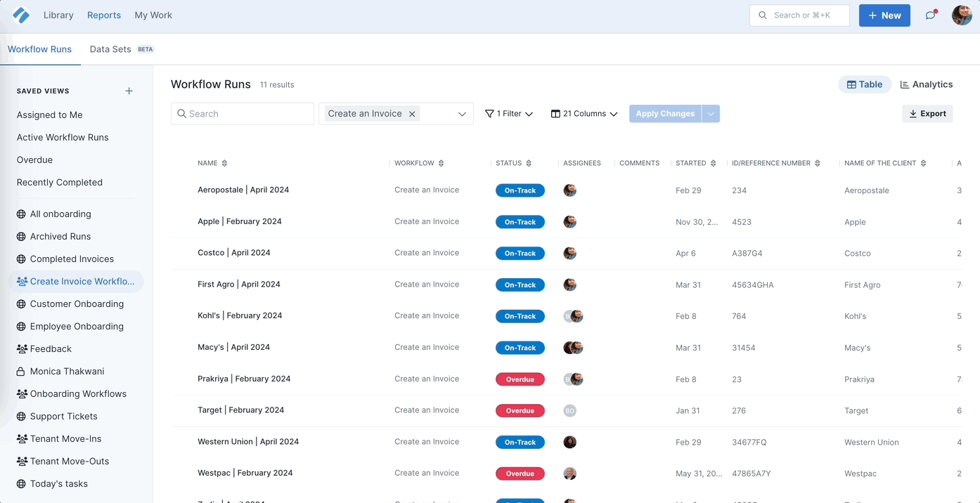Select the Workflow Runs tab
This screenshot has height=503, width=980.
coord(40,49)
